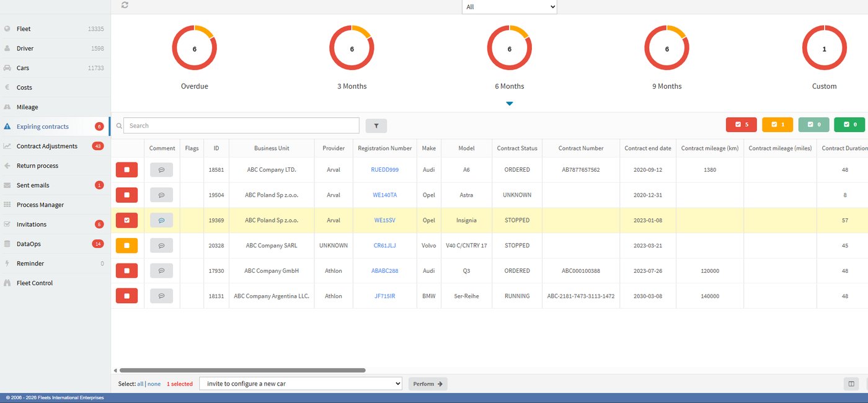This screenshot has height=403, width=868.
Task: Click the magnifier icon in the search box
Action: (x=119, y=126)
